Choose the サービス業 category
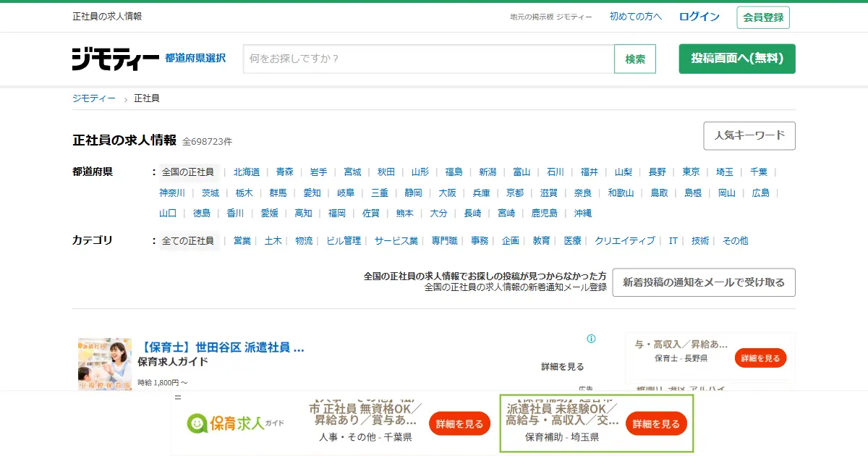 (x=396, y=241)
